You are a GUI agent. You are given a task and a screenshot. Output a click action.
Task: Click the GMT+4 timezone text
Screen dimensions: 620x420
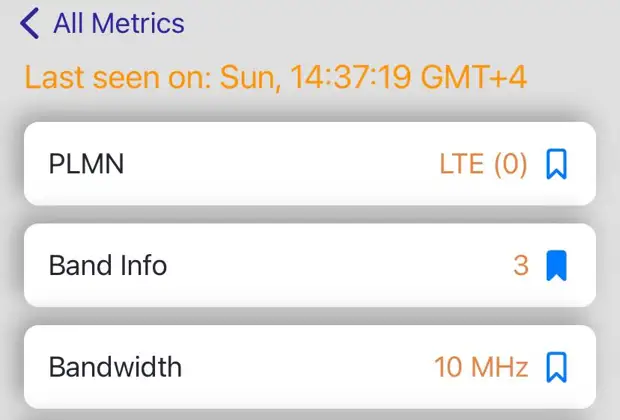pos(474,77)
